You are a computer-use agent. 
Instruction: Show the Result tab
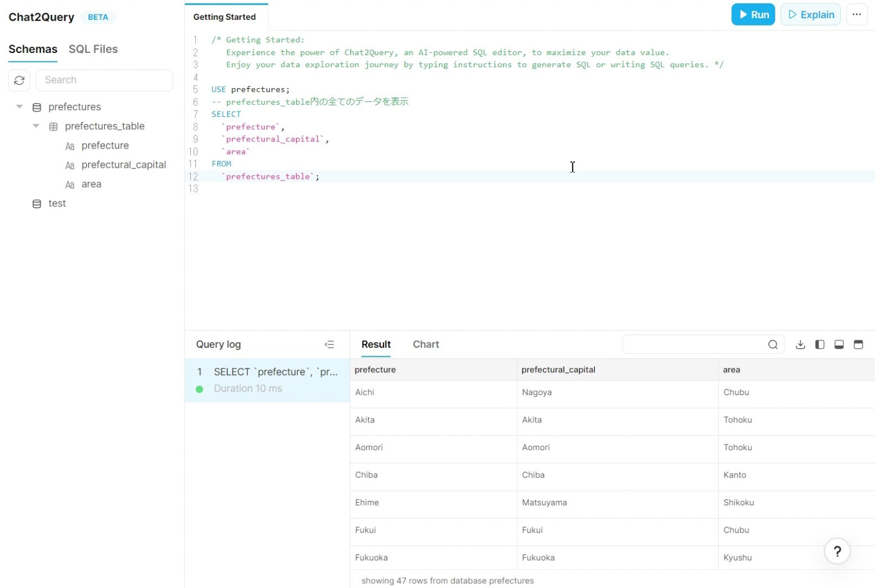[x=376, y=344]
